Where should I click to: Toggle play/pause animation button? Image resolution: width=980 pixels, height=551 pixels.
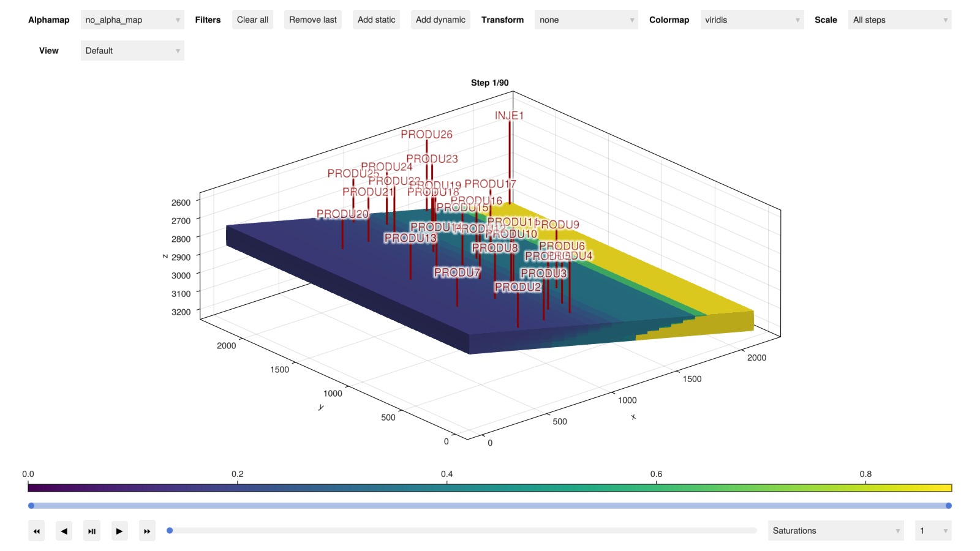coord(92,531)
